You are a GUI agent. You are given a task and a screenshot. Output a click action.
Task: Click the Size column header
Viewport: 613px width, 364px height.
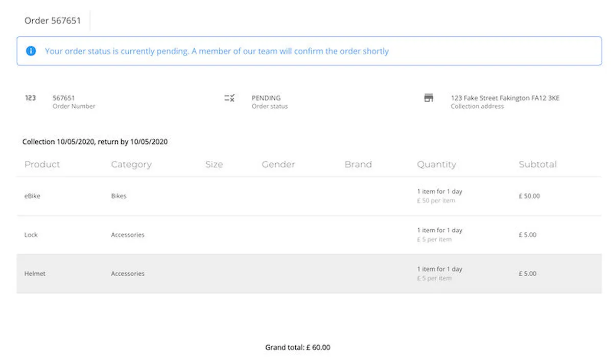pyautogui.click(x=214, y=164)
